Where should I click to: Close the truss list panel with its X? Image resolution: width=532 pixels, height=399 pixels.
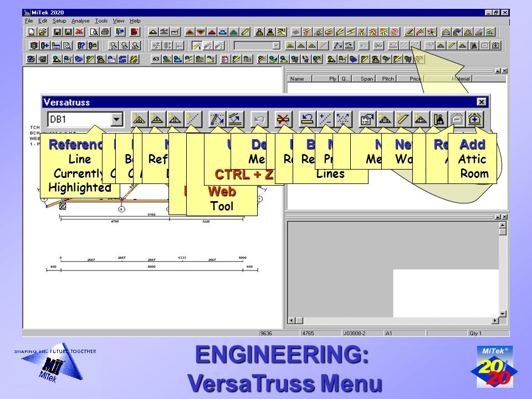[505, 70]
